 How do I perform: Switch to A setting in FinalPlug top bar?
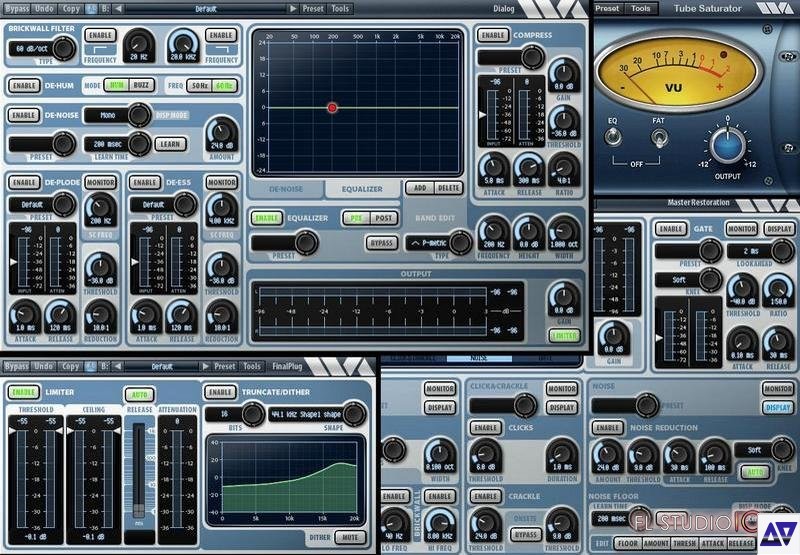tap(91, 366)
